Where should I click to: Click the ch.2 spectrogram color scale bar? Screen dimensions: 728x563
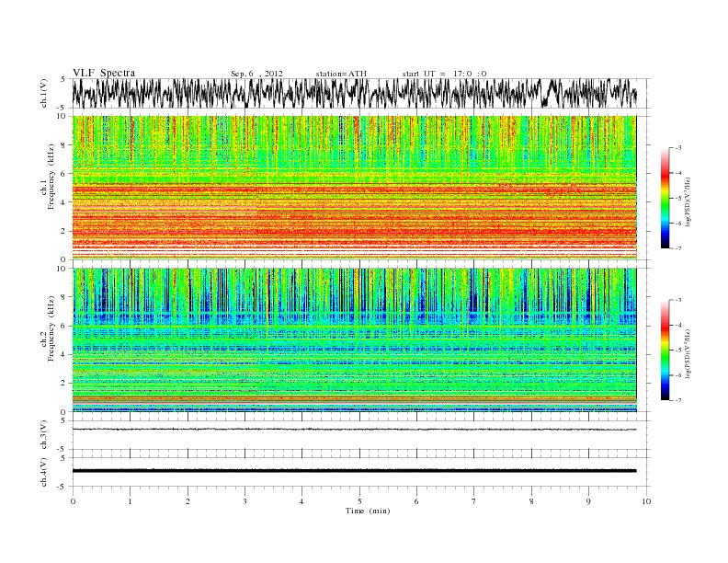(665, 350)
